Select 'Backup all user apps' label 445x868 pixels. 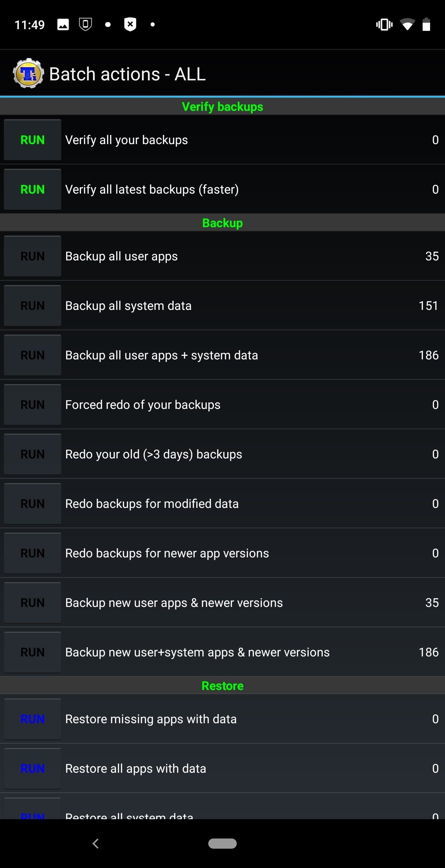pyautogui.click(x=121, y=256)
